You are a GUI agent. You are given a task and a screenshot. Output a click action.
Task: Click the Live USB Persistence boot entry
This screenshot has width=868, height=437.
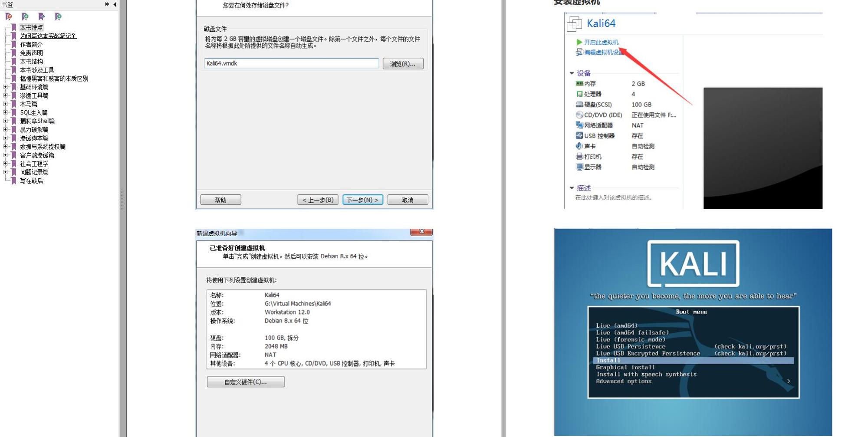tap(631, 346)
